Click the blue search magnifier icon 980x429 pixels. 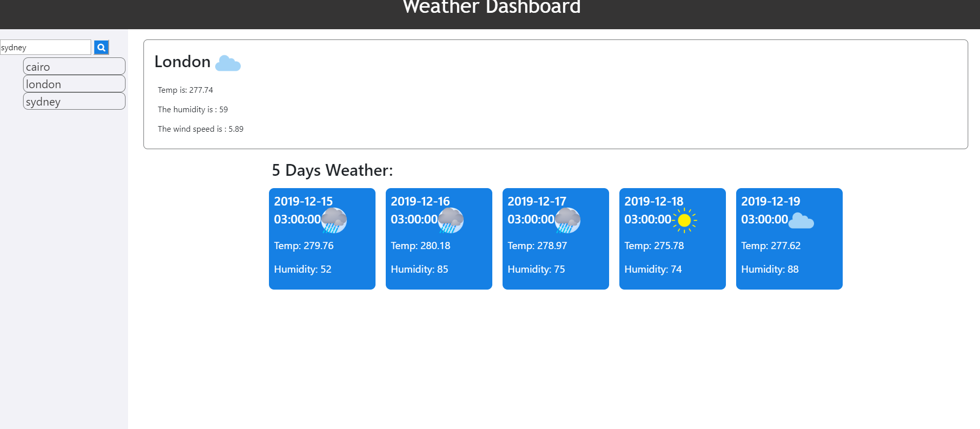coord(101,47)
